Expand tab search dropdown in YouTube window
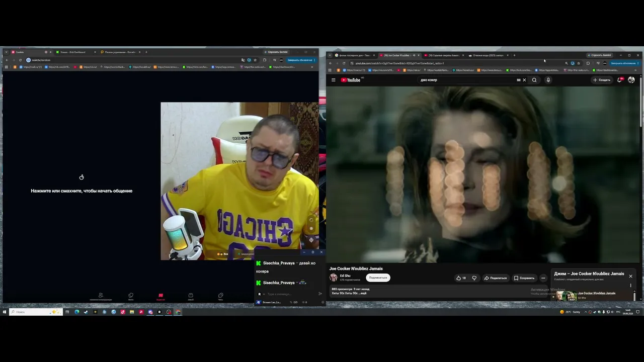644x362 pixels. tap(330, 55)
